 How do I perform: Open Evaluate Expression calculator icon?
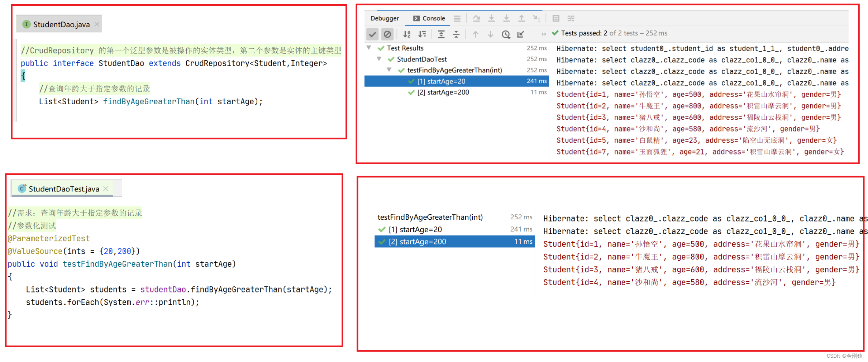[556, 18]
